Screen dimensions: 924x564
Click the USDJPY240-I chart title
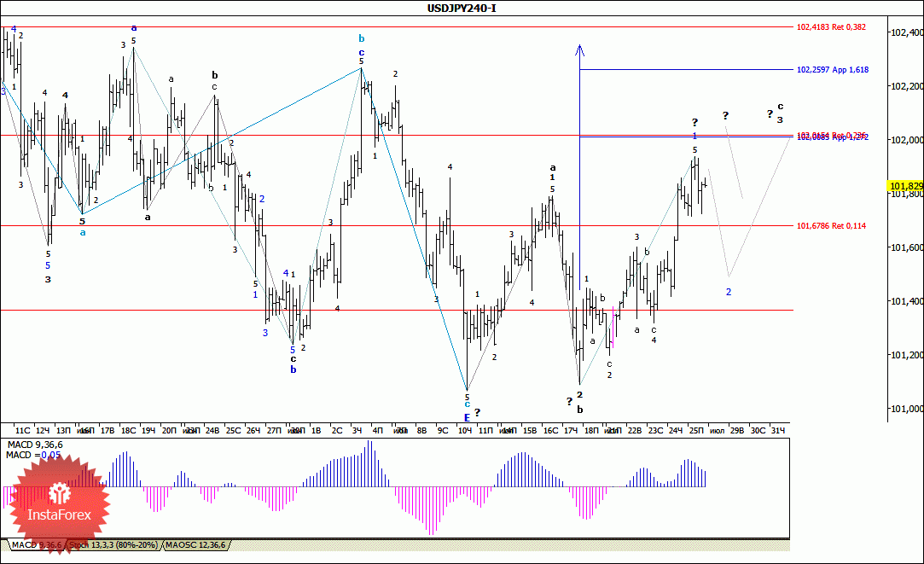[x=462, y=9]
